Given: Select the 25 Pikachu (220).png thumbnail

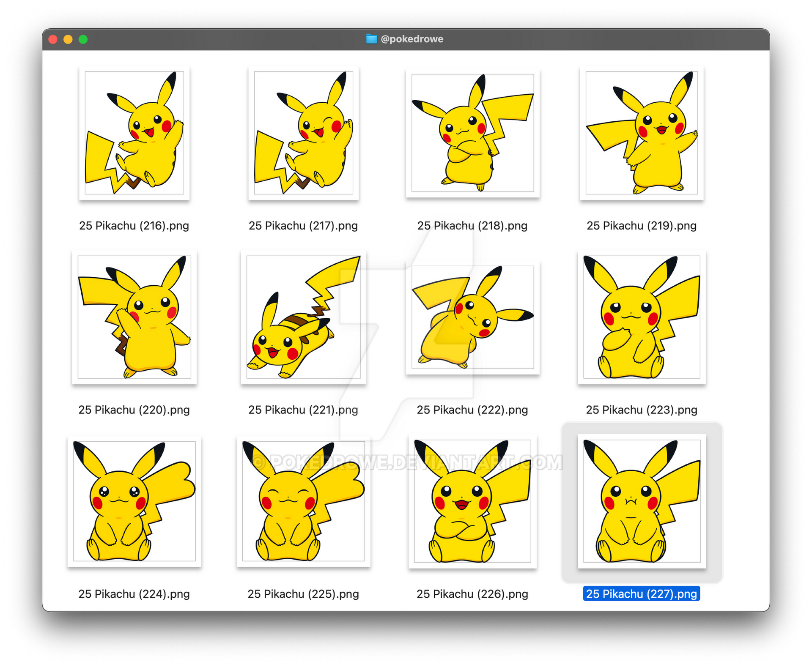Looking at the screenshot, I should click(x=134, y=317).
